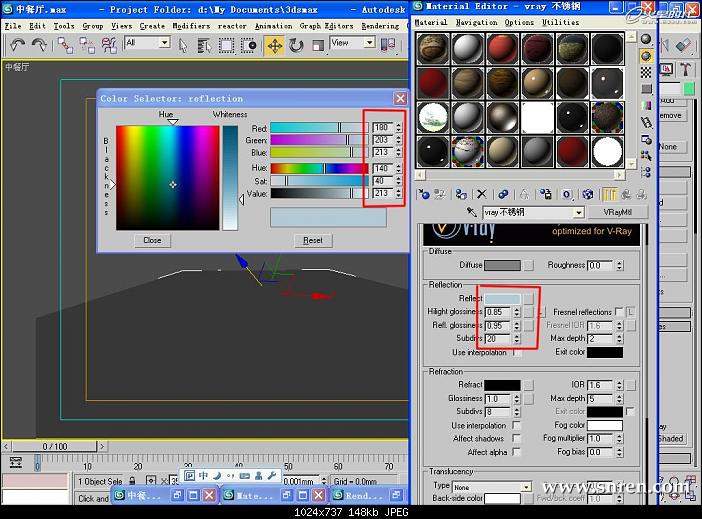This screenshot has width=702, height=519.
Task: Click the Sample Type sphere icon
Action: point(646,39)
